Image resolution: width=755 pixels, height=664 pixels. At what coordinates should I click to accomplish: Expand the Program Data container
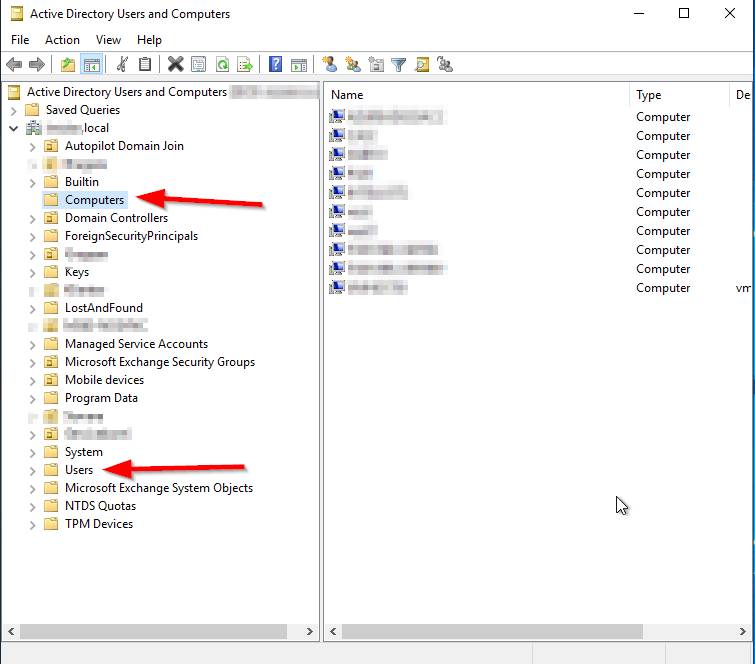click(x=32, y=399)
